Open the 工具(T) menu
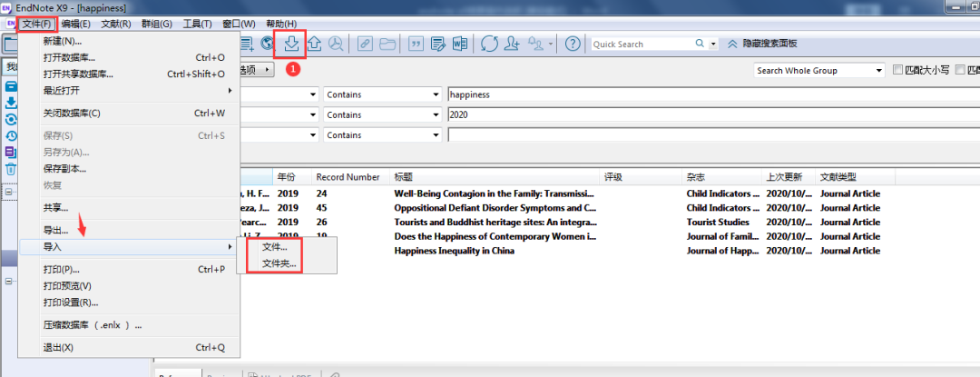Screen dimensions: 980x377 (198, 24)
